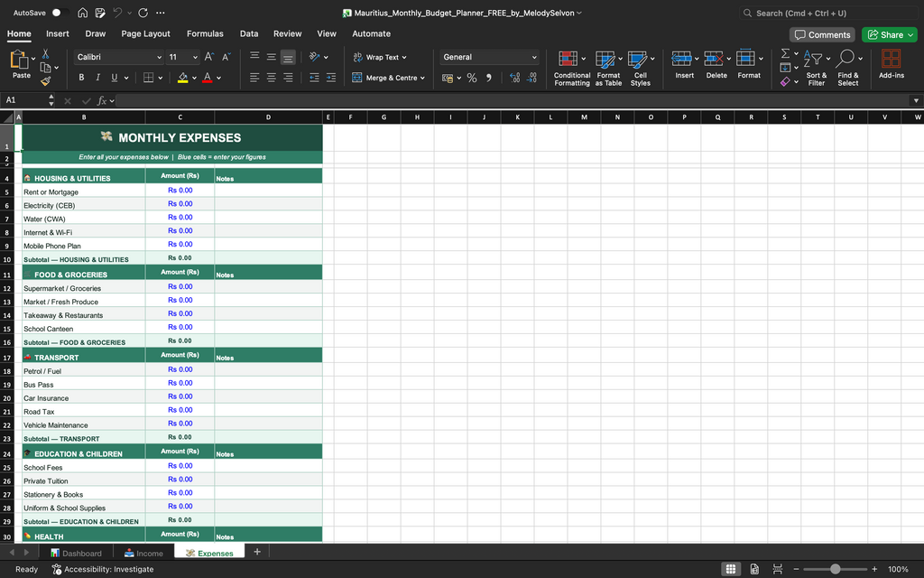Align text to middle of cell
The image size is (924, 578).
(x=271, y=57)
